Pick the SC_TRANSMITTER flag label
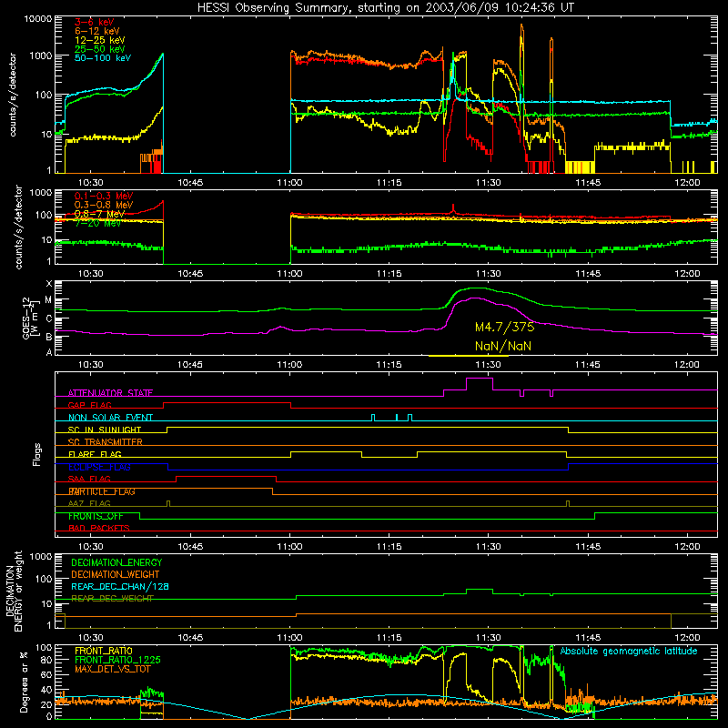The image size is (728, 728). point(106,442)
